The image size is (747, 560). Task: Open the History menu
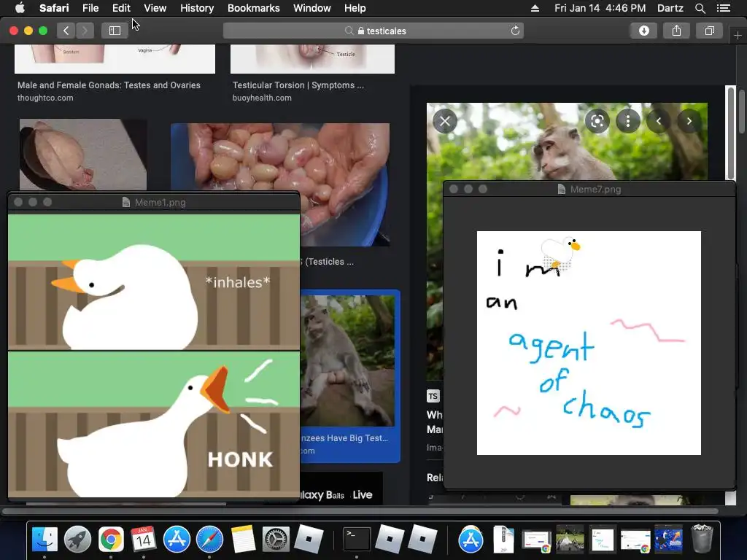click(x=197, y=8)
